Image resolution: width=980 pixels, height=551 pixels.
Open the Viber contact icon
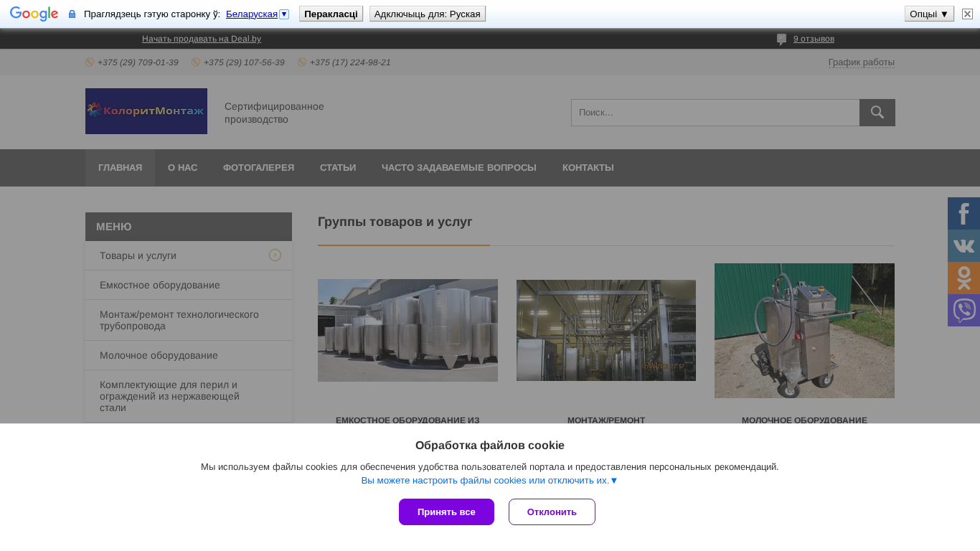[963, 311]
